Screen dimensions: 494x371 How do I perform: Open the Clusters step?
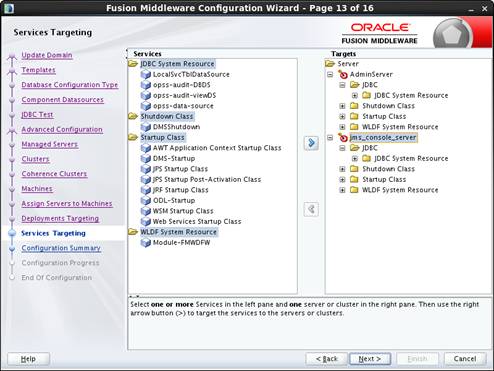(x=35, y=159)
